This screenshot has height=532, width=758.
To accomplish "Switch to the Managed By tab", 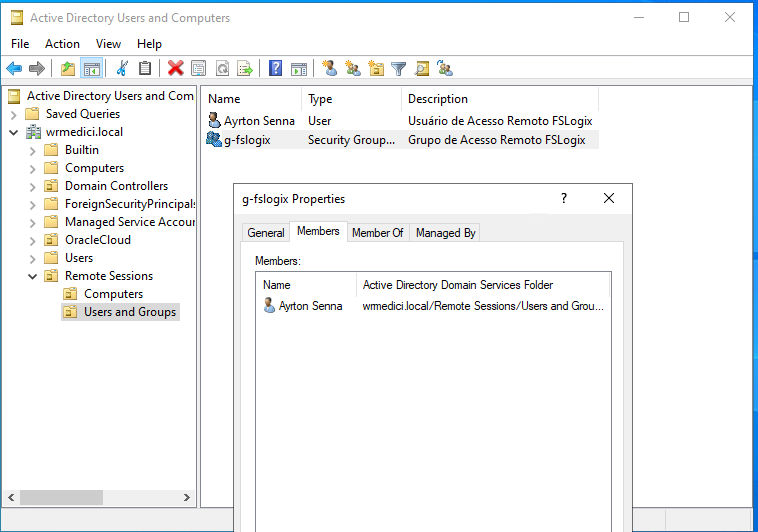I will (x=446, y=233).
